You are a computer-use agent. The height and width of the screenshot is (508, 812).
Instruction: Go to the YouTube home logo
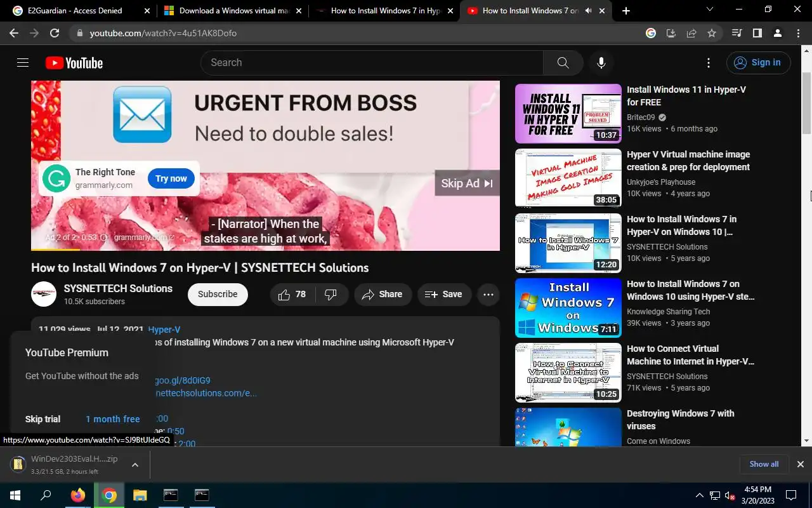tap(74, 63)
